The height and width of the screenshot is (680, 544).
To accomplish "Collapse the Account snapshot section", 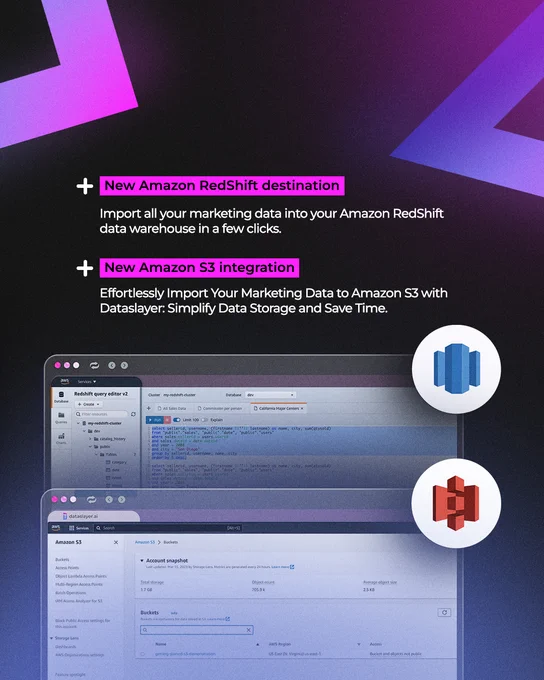I will [142, 561].
